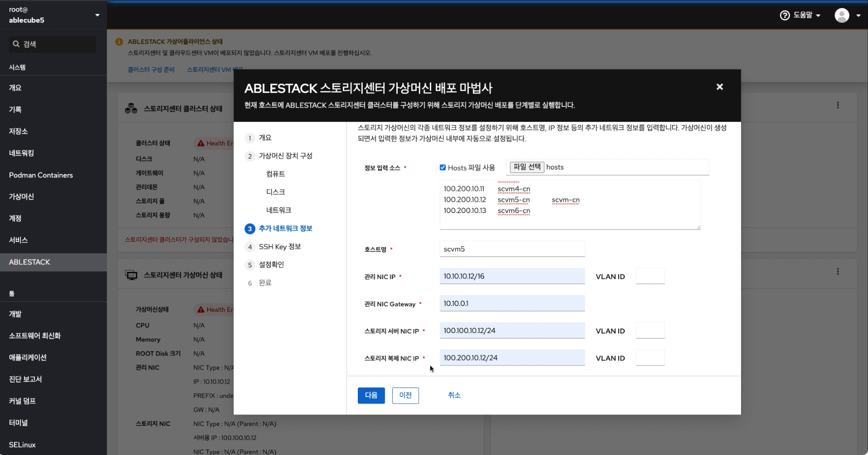This screenshot has height=455, width=868.
Task: Open 네트워킹 in the left sidebar
Action: point(53,153)
